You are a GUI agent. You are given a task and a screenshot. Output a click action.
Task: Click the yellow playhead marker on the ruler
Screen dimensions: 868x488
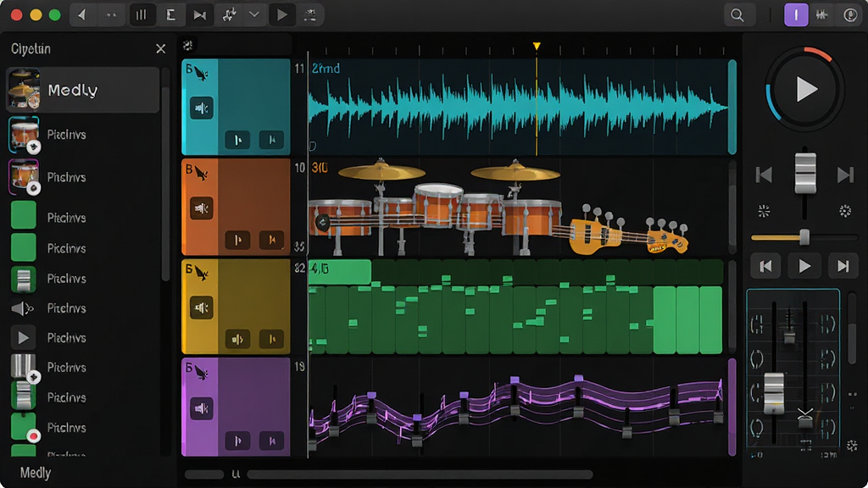click(x=537, y=47)
